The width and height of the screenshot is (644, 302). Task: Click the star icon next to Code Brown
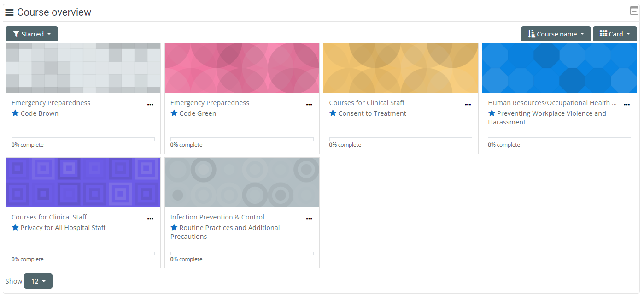click(15, 113)
